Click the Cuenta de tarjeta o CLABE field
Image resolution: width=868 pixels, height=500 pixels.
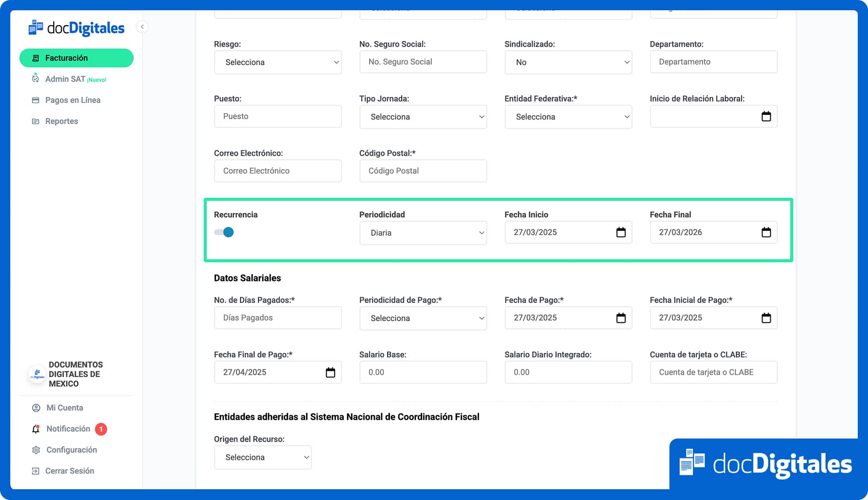pos(713,372)
